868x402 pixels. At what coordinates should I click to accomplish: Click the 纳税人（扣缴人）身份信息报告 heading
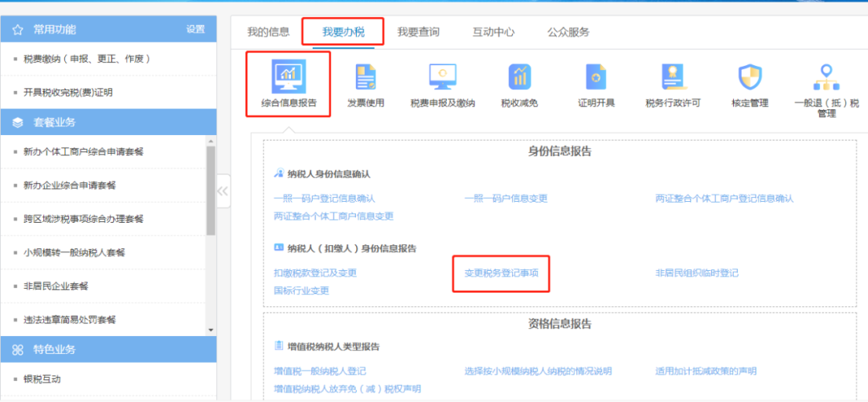[x=352, y=248]
